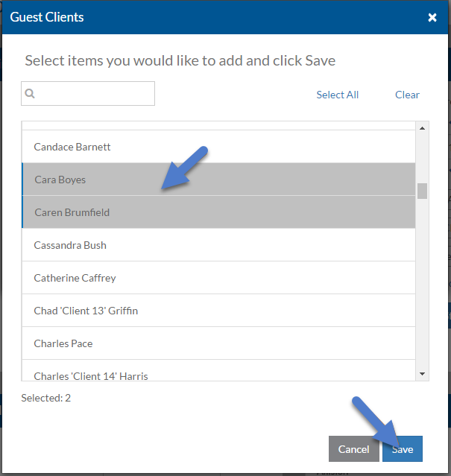The width and height of the screenshot is (451, 476).
Task: Deselect Caren Brumfield in the list
Action: 218,212
